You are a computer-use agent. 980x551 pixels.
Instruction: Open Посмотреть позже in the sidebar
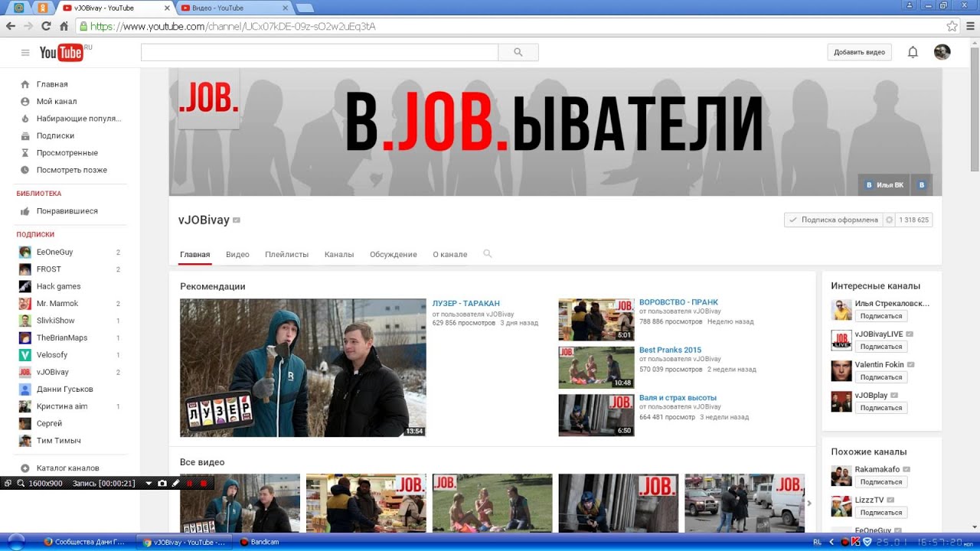pyautogui.click(x=70, y=170)
